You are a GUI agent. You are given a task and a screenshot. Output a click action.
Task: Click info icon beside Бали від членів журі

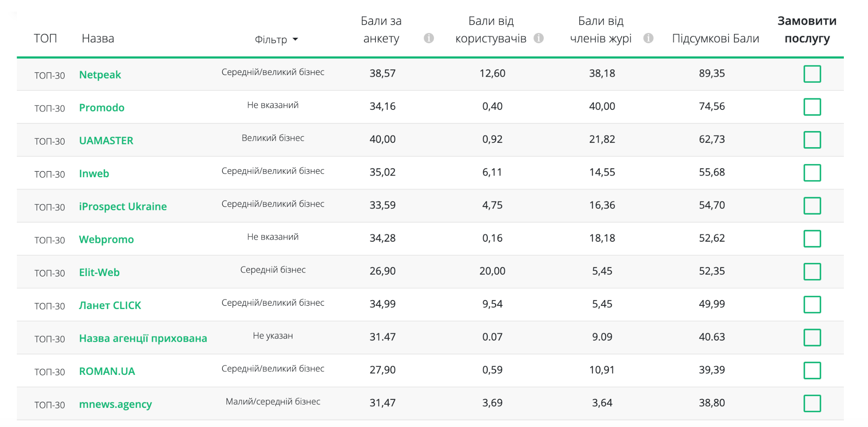tap(648, 38)
